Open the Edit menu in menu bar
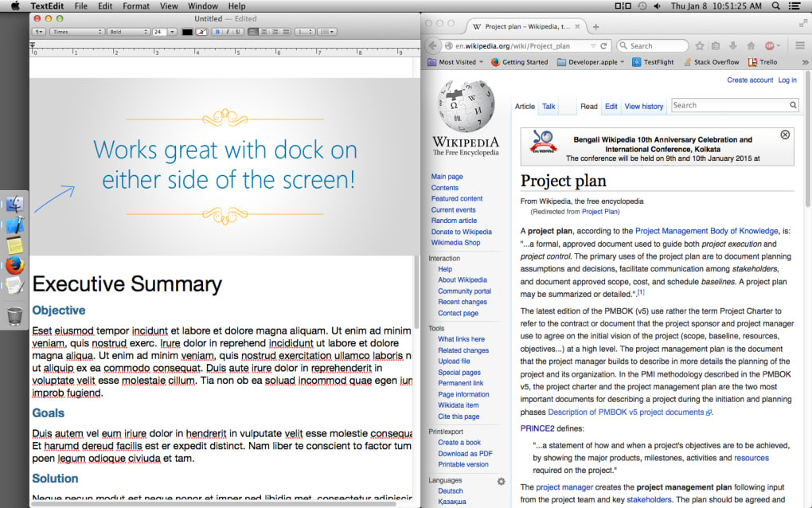812x508 pixels. tap(105, 6)
